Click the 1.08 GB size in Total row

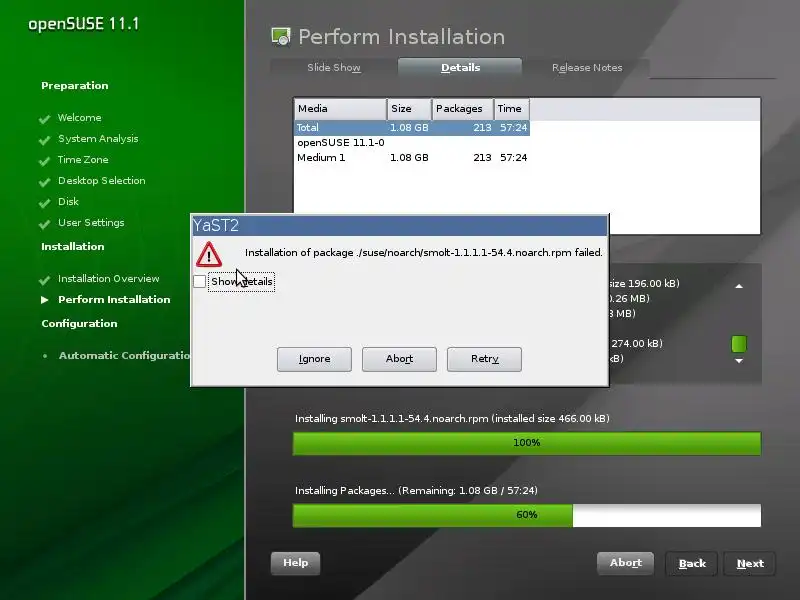(x=409, y=128)
